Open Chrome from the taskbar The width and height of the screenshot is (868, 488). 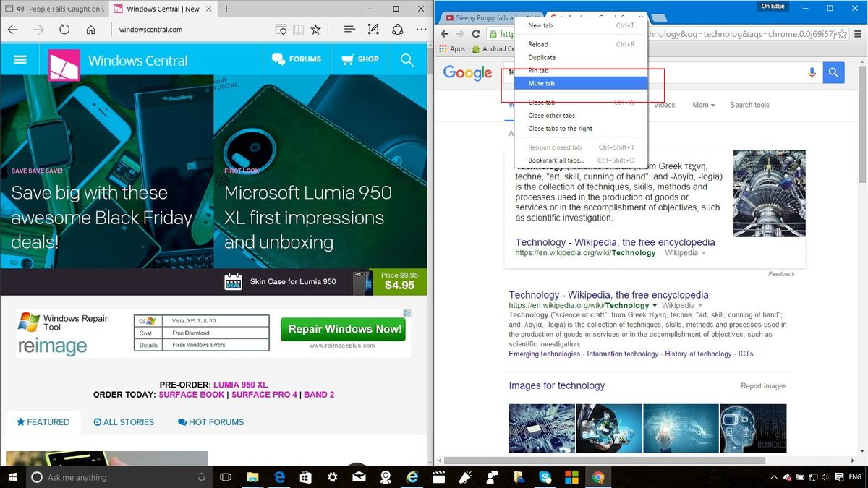(598, 477)
